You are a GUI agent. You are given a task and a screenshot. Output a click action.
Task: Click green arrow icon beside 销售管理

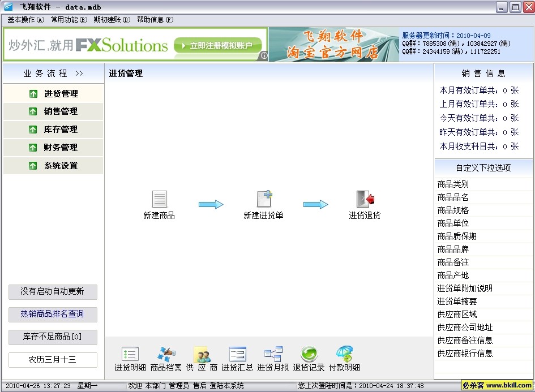pos(33,111)
